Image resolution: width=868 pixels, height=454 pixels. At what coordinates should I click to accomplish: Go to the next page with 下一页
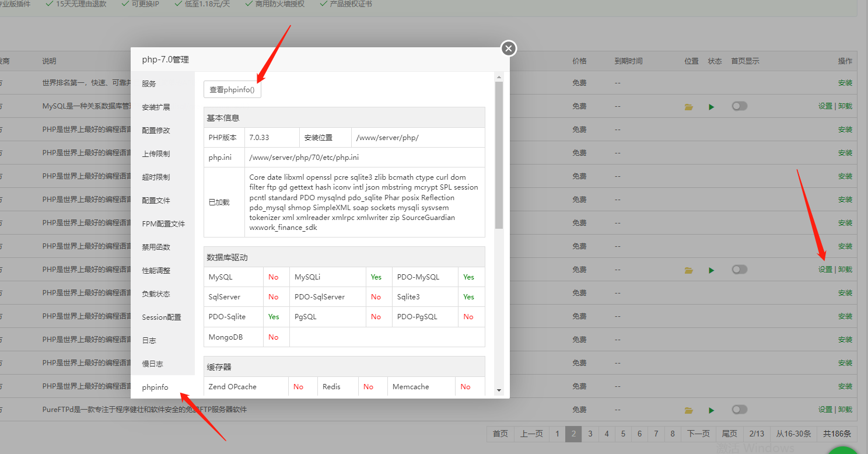coord(698,434)
